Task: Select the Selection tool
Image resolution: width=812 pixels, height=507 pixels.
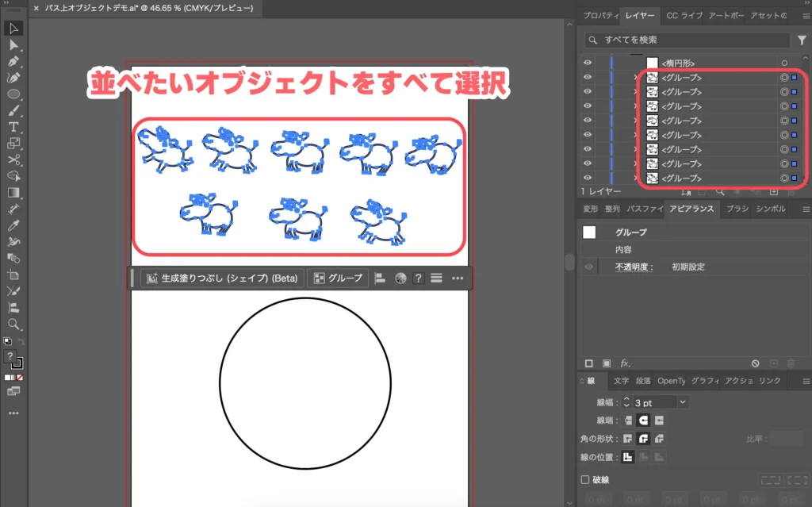Action: click(14, 27)
